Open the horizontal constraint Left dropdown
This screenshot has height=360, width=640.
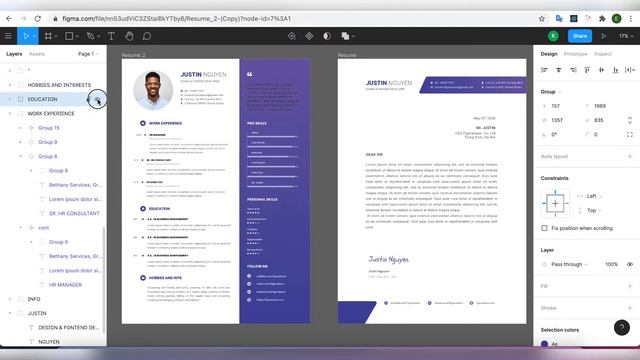pos(594,196)
